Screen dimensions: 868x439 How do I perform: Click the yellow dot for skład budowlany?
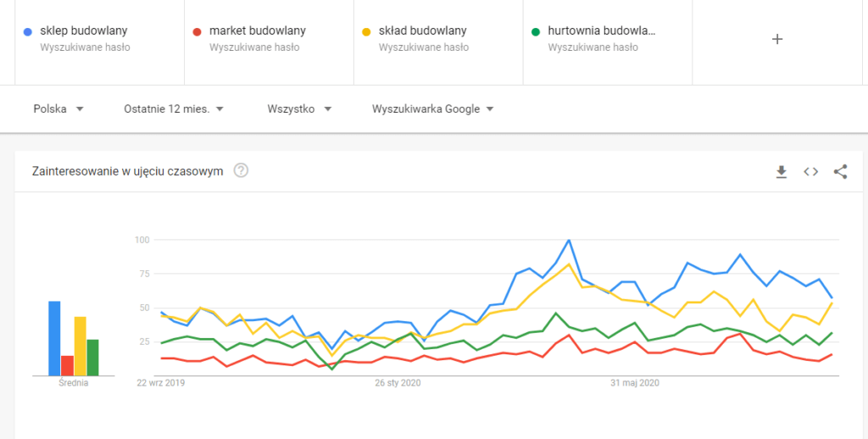(366, 32)
